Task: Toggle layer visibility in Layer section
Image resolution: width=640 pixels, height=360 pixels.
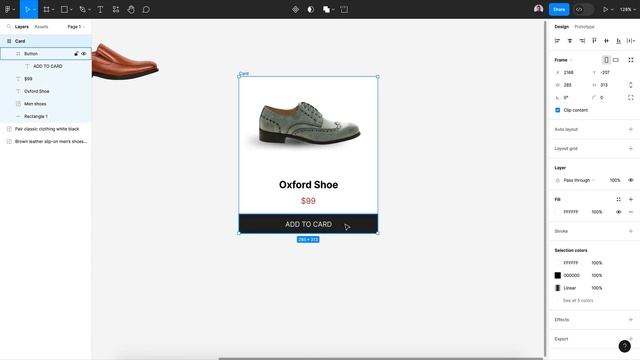Action: pyautogui.click(x=631, y=180)
